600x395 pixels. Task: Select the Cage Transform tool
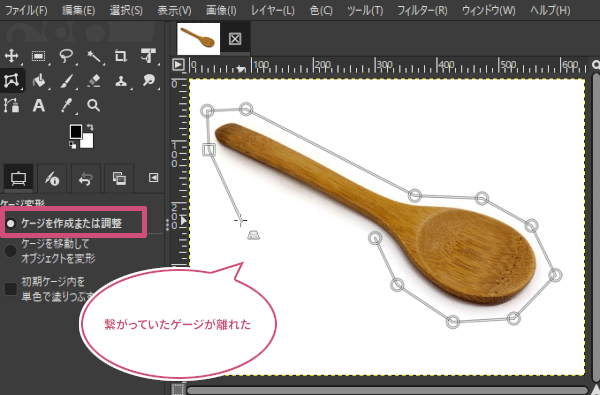tap(11, 80)
